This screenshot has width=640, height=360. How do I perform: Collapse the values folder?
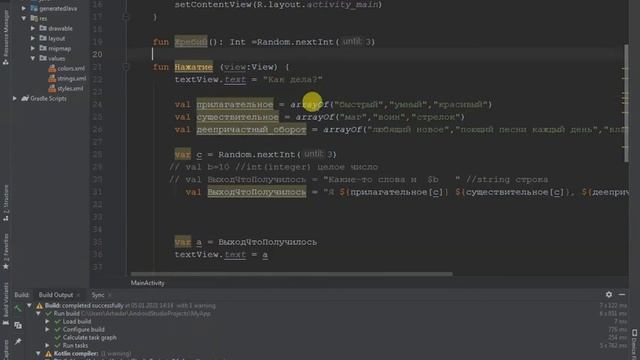[x=33, y=58]
